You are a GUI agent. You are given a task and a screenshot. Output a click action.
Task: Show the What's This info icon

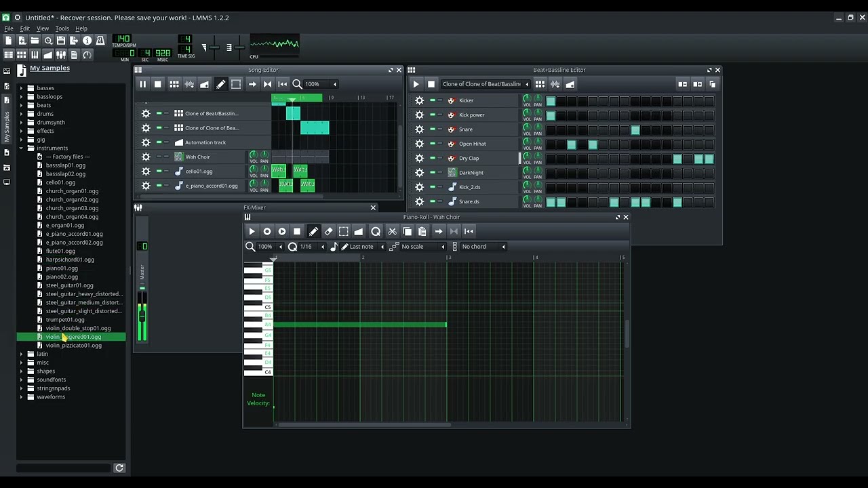(x=87, y=41)
